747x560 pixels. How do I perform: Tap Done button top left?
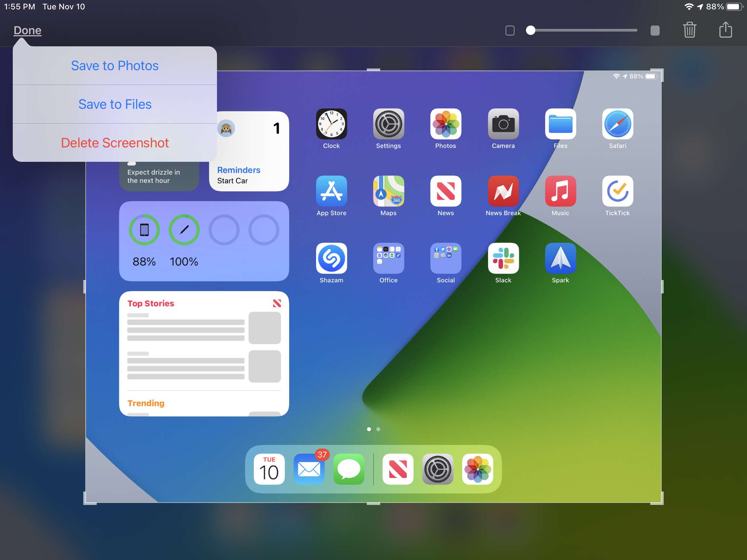pyautogui.click(x=27, y=30)
